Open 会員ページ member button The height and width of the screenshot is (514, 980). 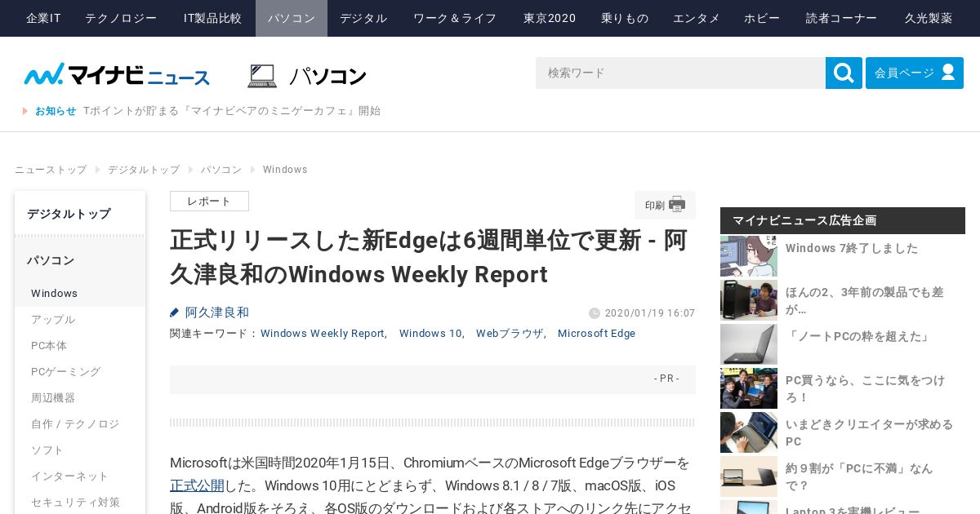pyautogui.click(x=915, y=73)
